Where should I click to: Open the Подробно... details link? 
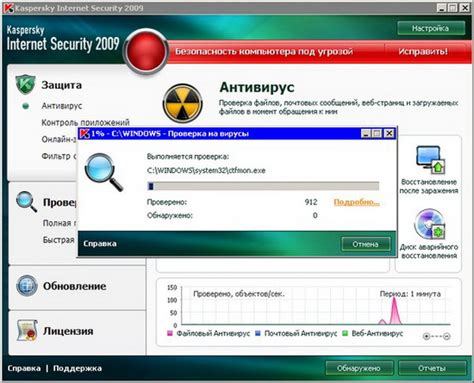point(356,202)
